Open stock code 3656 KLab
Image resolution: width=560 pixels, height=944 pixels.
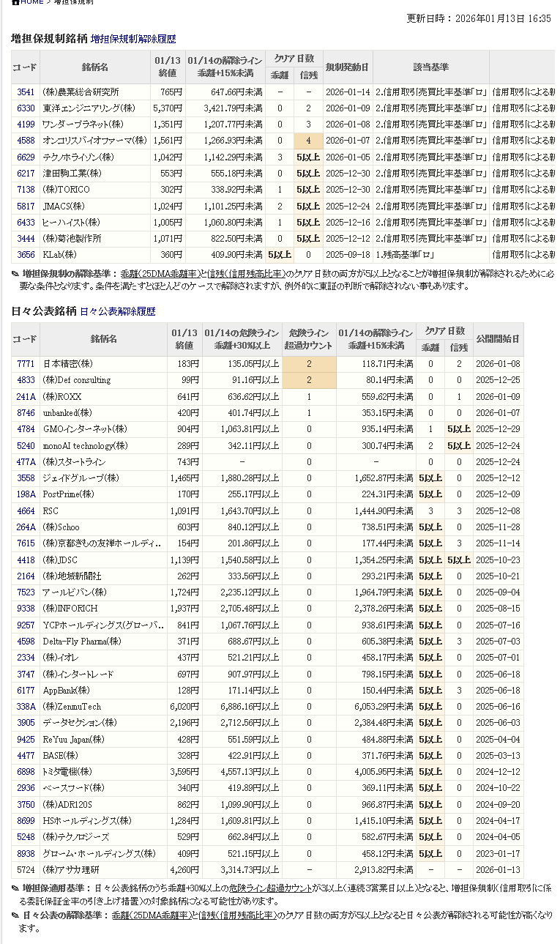click(26, 255)
